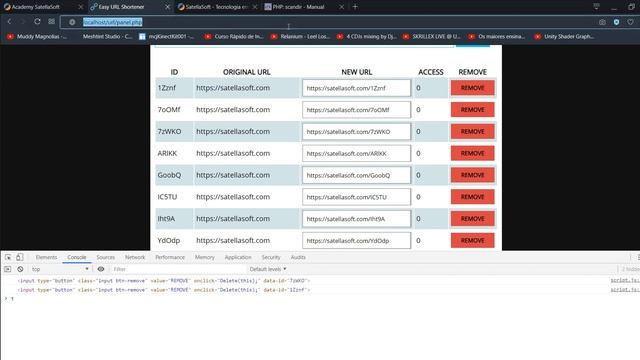
Task: Click the browser address bar URL
Action: (x=112, y=22)
